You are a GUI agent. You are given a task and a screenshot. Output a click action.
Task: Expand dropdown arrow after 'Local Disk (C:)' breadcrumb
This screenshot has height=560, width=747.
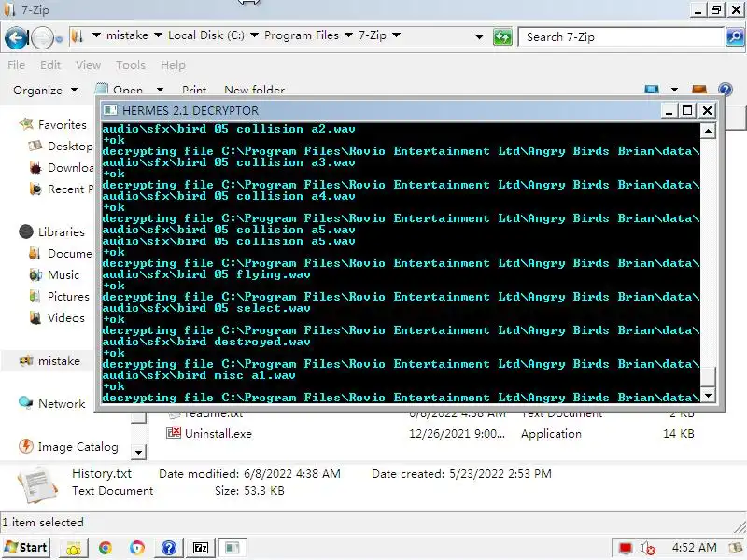[x=254, y=35]
